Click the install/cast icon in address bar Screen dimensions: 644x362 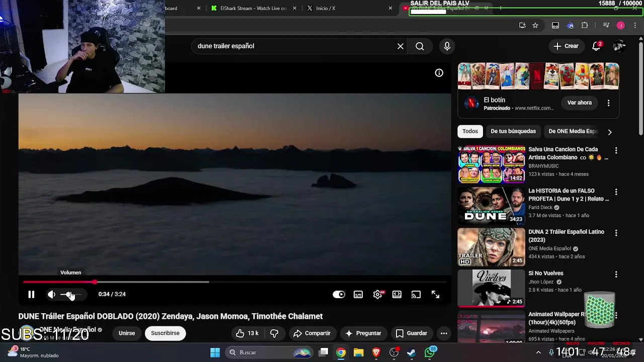click(x=522, y=26)
